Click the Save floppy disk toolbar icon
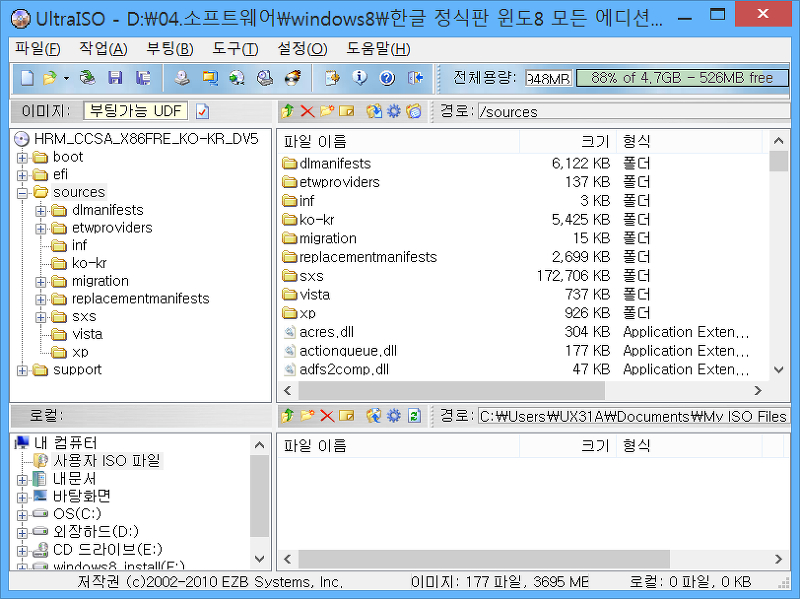Screen dimensions: 800x599 [x=115, y=78]
